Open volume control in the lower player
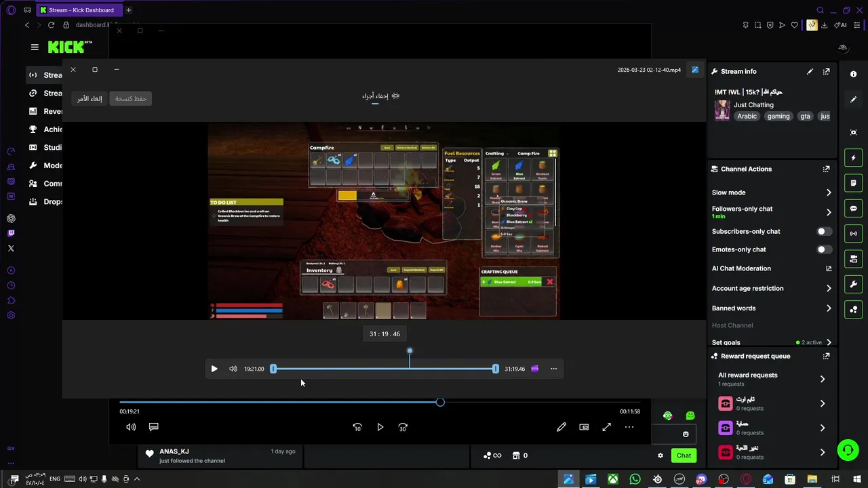The image size is (868, 488). point(131,427)
